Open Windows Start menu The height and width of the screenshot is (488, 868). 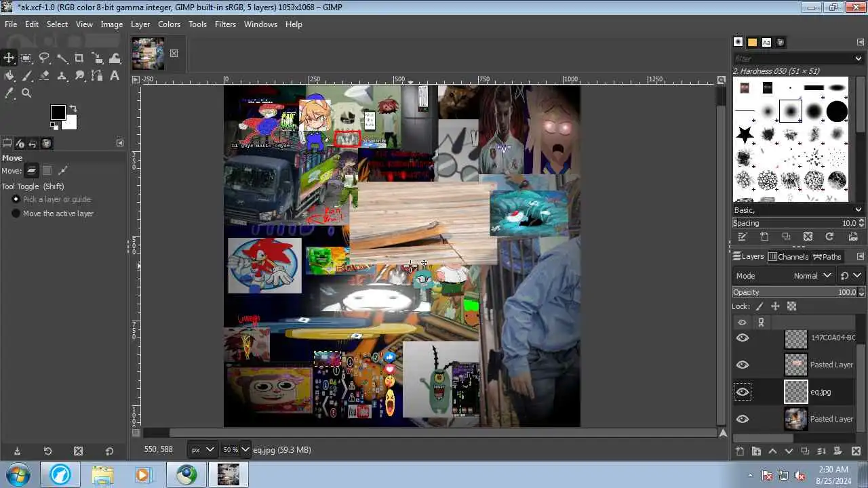[x=18, y=474]
